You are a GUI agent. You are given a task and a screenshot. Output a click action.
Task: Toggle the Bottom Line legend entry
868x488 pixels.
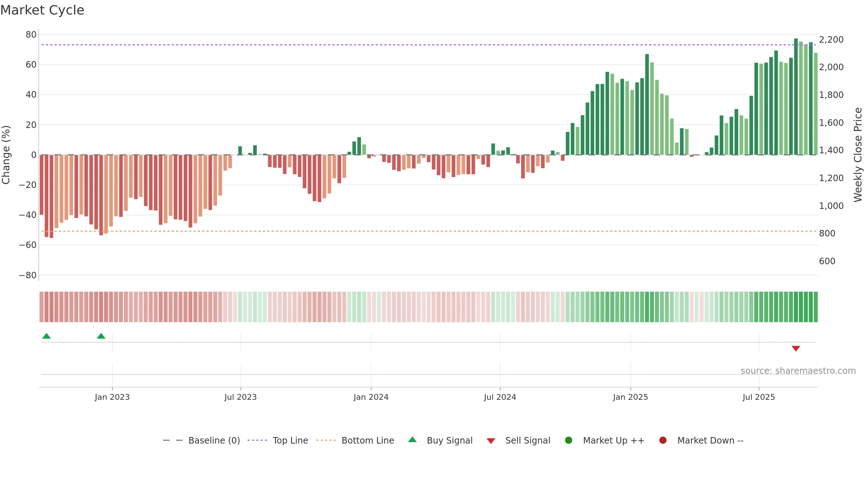pos(355,440)
